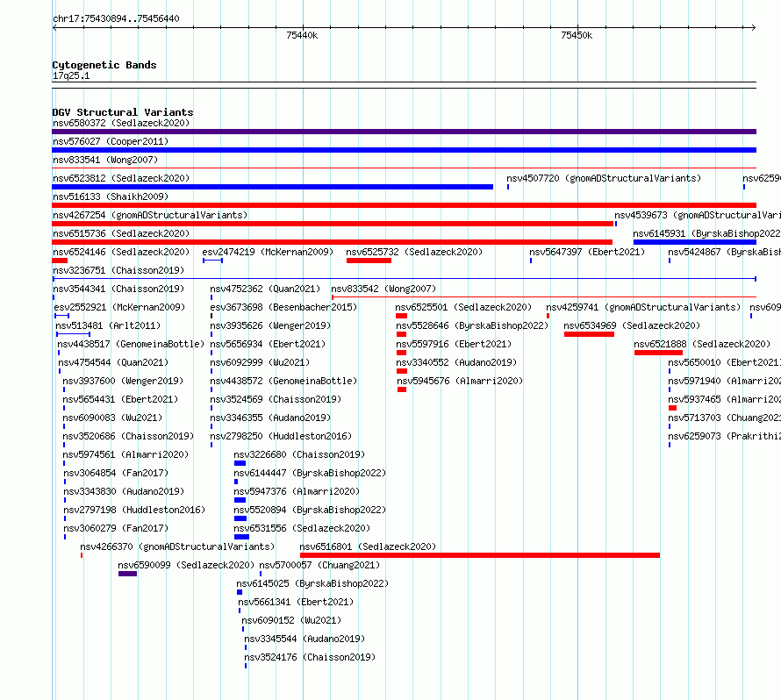Click nsv6144447 (ByrskaBishop2022) label
This screenshot has height=700, width=781.
(x=310, y=473)
